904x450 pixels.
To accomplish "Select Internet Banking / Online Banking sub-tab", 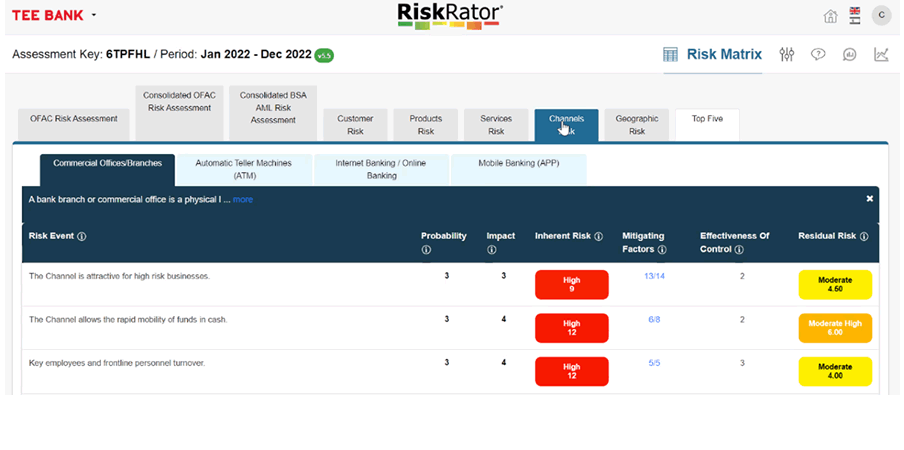I will pyautogui.click(x=381, y=169).
